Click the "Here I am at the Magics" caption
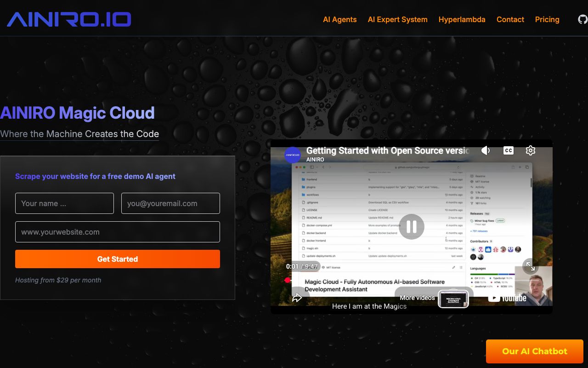The image size is (588, 368). (x=369, y=306)
